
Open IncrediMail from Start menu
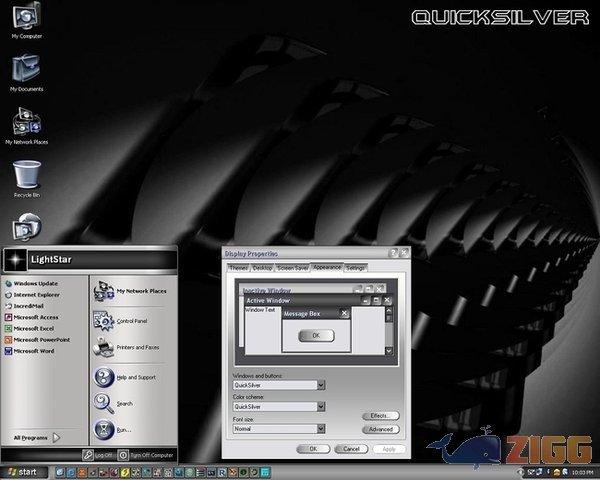pyautogui.click(x=24, y=306)
